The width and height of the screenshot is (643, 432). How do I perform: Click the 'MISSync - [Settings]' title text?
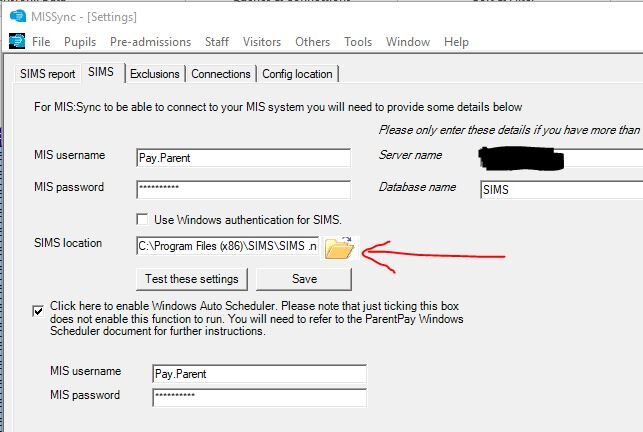point(84,17)
